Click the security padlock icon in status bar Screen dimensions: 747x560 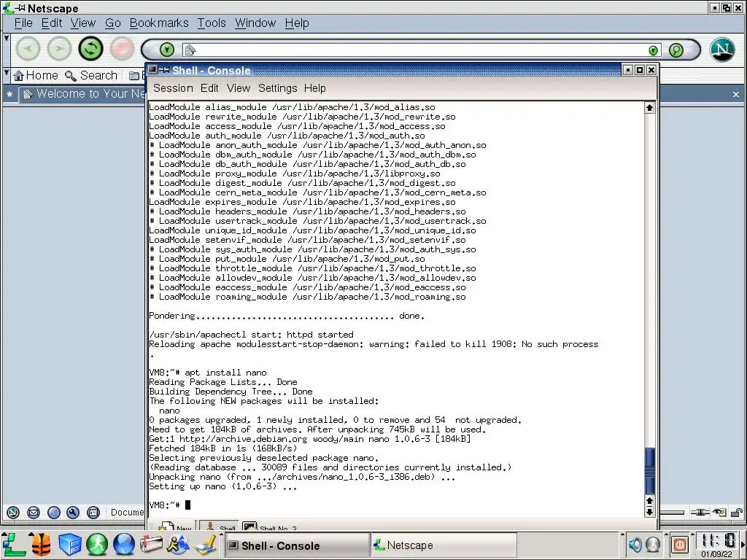coord(736,513)
